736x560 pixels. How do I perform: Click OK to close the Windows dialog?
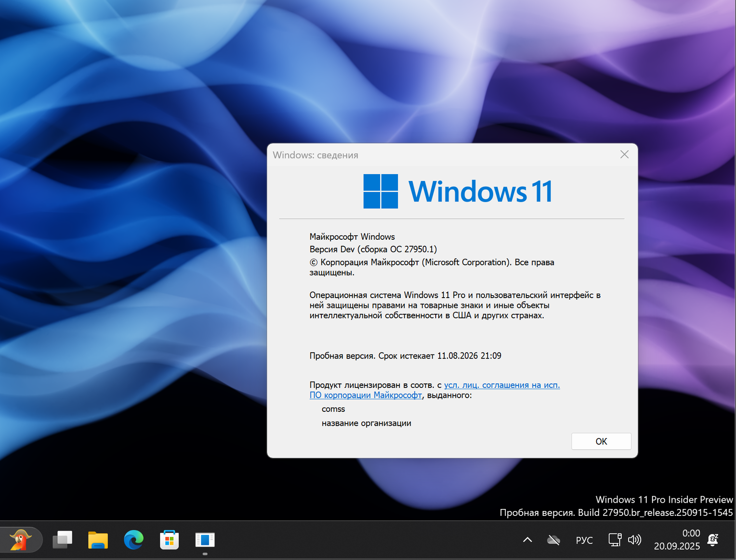(601, 441)
